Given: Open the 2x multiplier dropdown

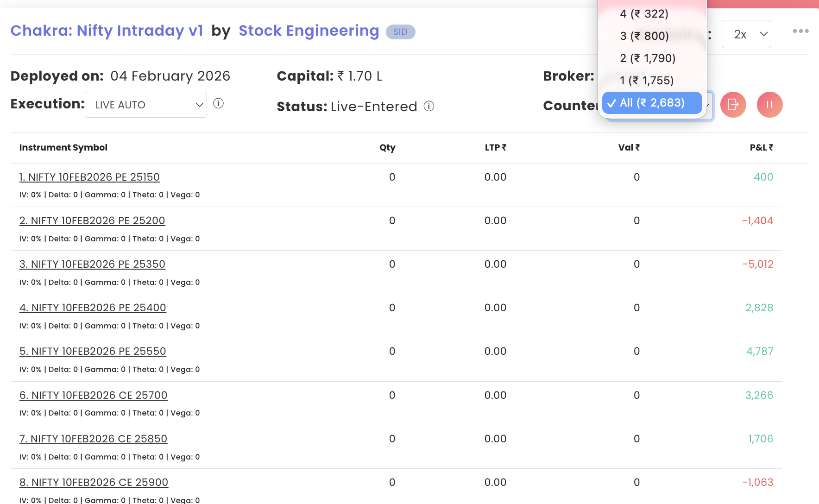Looking at the screenshot, I should point(746,34).
